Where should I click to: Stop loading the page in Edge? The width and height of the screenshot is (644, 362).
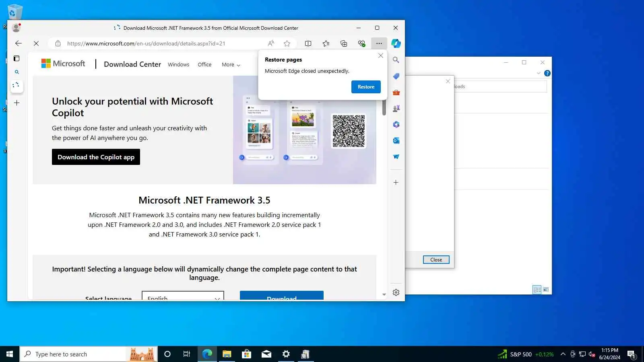click(36, 43)
